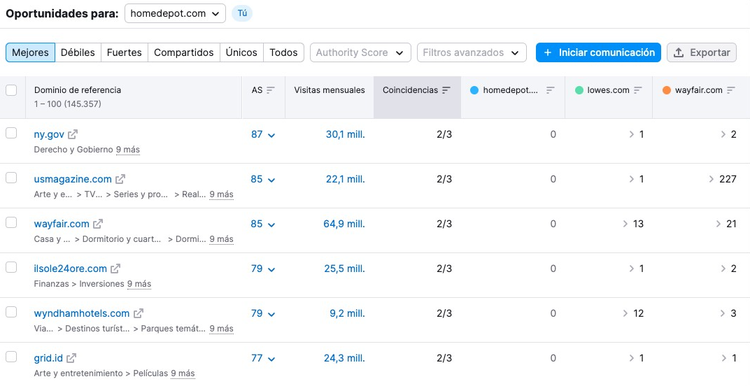Viewport: 750px width, 386px height.
Task: Open the usmagazine.com domain link
Action: point(73,179)
